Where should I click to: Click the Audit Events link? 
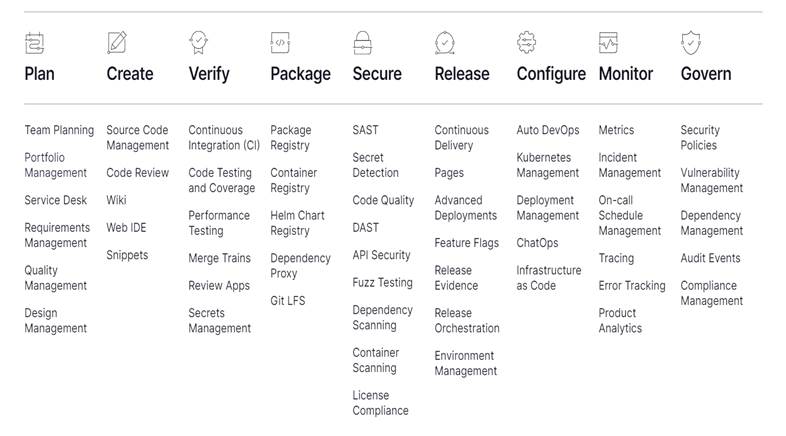pyautogui.click(x=711, y=258)
